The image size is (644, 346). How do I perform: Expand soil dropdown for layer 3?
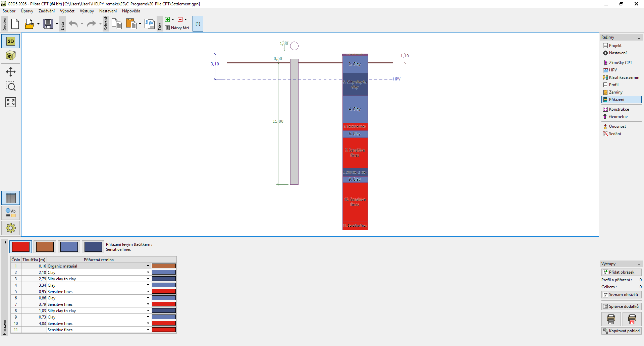[148, 279]
